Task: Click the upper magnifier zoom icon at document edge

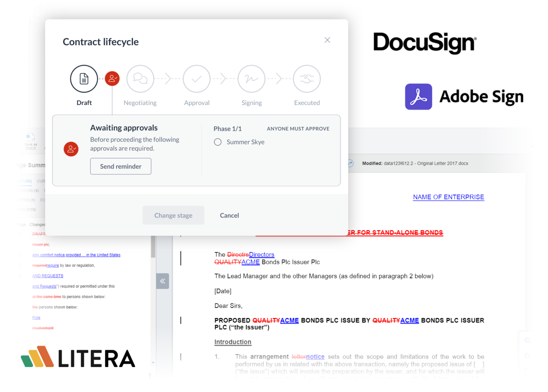Action: pos(528,341)
